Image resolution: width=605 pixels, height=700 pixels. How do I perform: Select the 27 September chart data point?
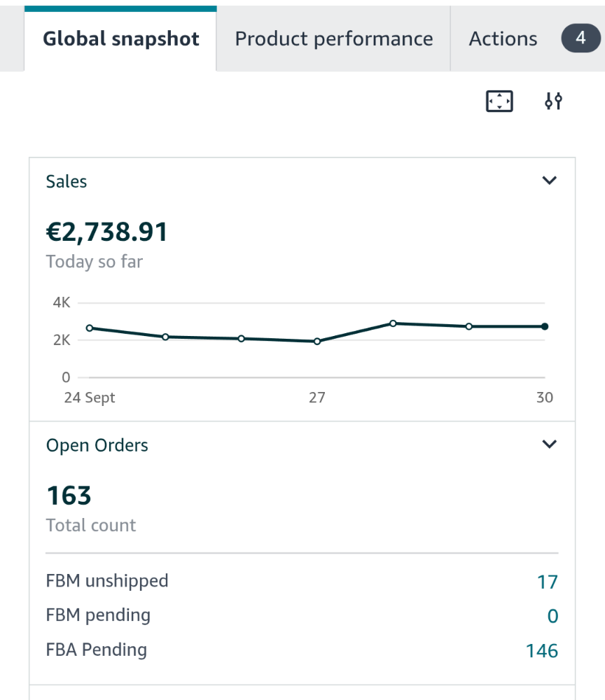pos(317,342)
